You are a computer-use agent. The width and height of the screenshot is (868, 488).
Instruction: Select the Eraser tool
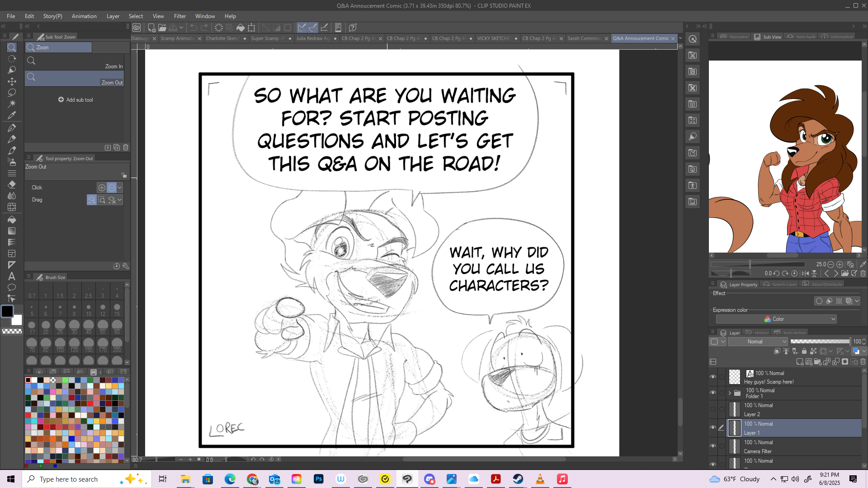[x=12, y=184]
